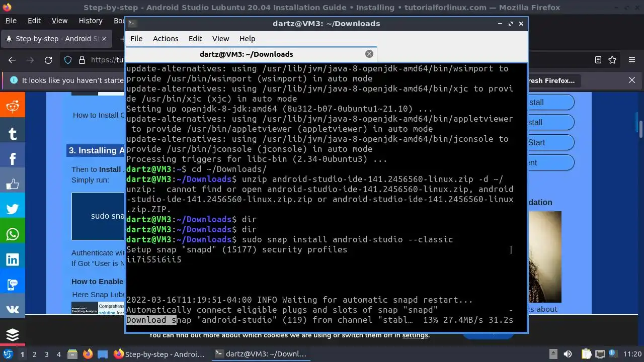Image resolution: width=644 pixels, height=362 pixels.
Task: Click the thumbs-up Like share icon
Action: click(13, 184)
